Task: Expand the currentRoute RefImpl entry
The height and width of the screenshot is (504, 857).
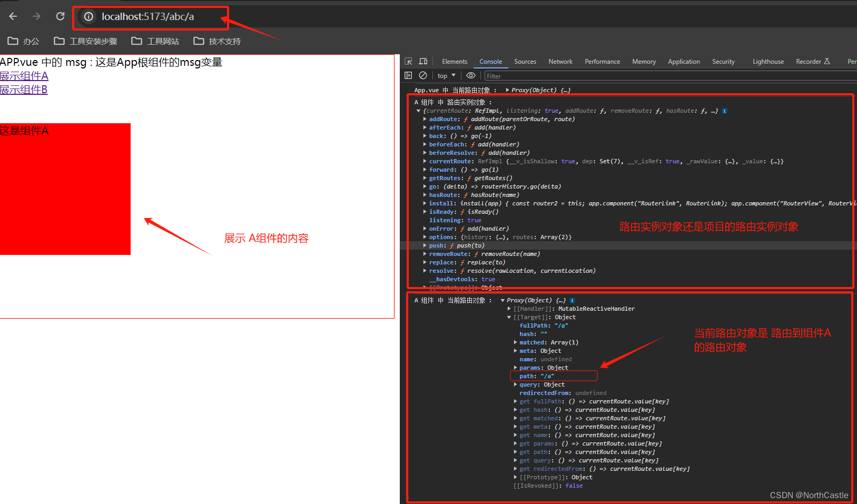Action: tap(425, 162)
